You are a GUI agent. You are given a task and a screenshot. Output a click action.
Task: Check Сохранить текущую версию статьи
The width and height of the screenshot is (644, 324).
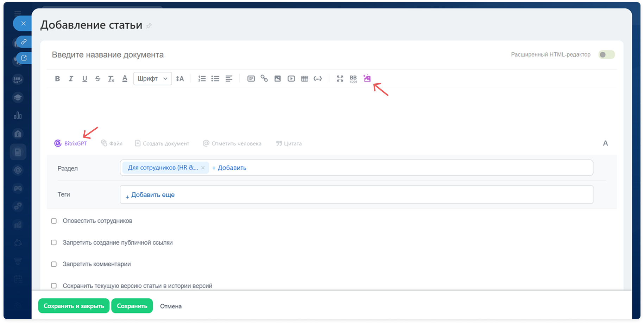54,286
